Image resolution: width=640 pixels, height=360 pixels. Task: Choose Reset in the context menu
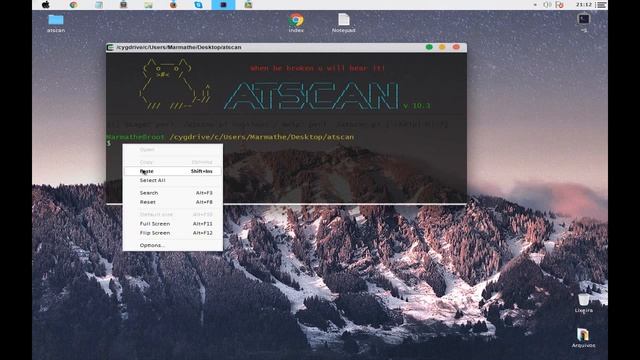[x=173, y=202]
